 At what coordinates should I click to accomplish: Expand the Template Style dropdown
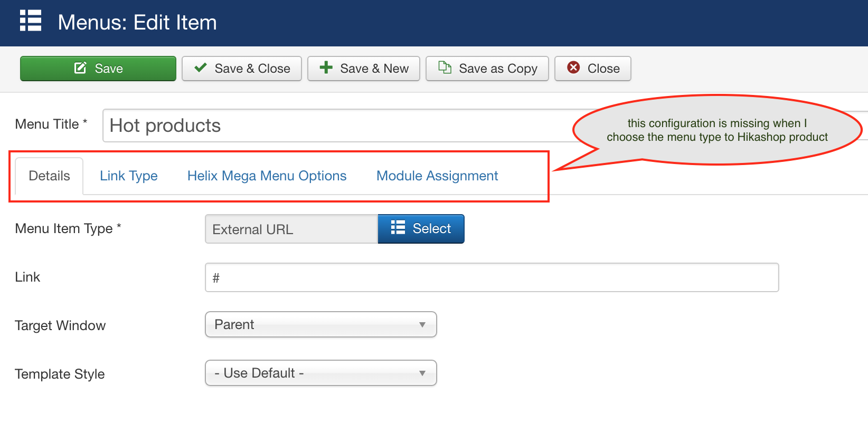pyautogui.click(x=320, y=373)
